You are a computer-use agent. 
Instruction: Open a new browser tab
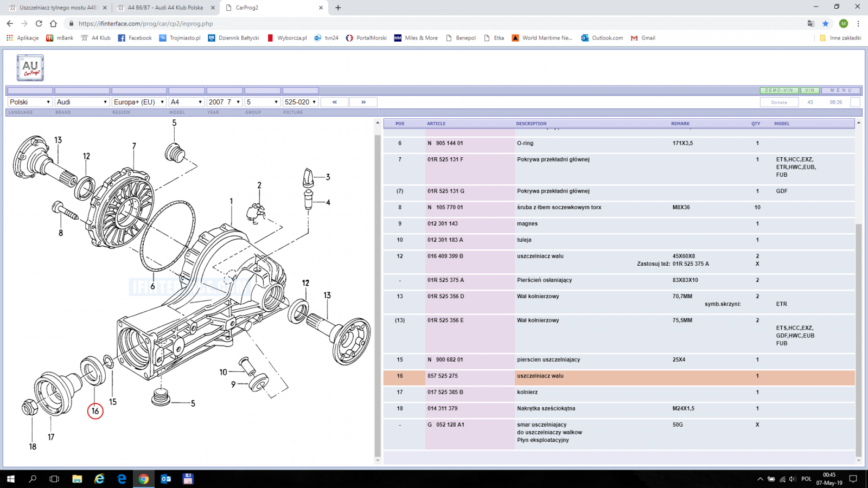click(338, 8)
